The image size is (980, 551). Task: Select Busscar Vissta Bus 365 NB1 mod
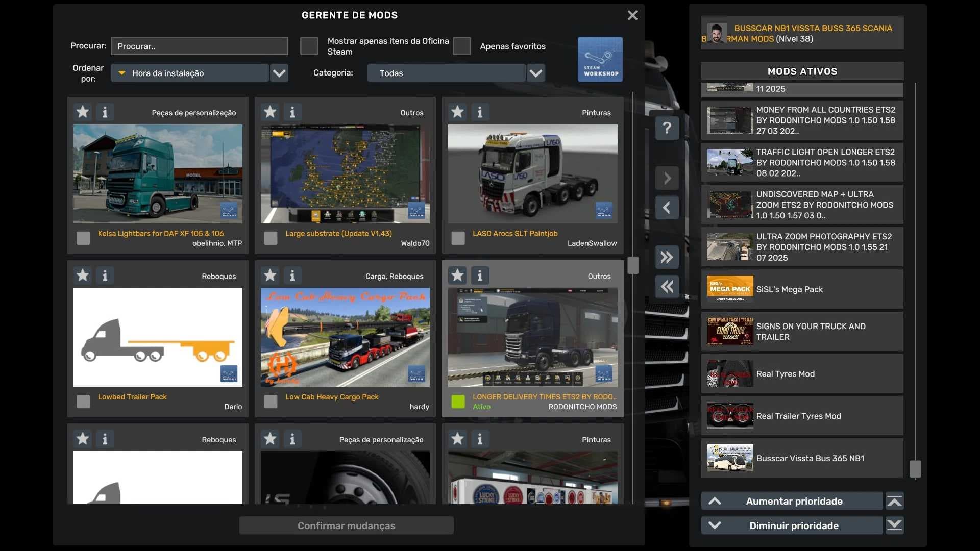tap(802, 458)
